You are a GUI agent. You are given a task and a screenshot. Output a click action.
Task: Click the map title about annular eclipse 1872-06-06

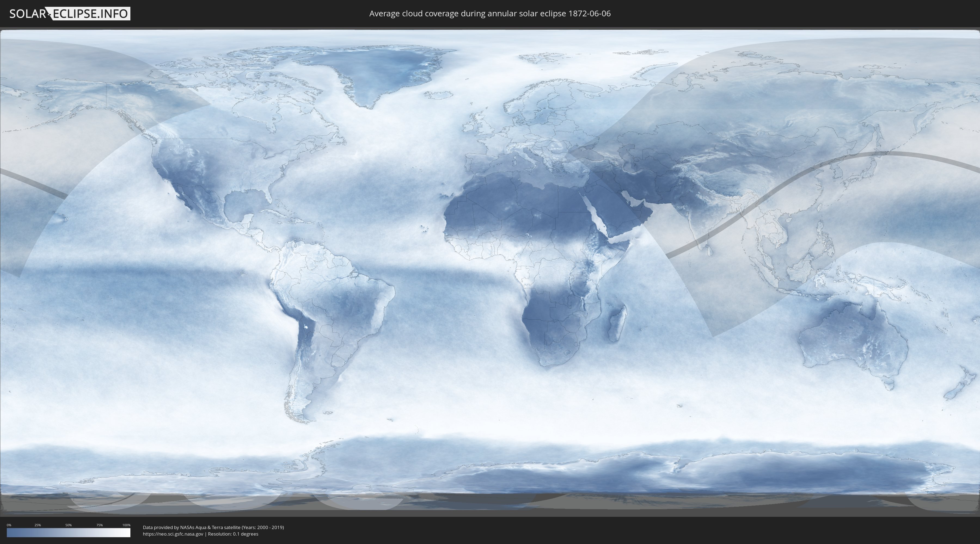tap(490, 14)
